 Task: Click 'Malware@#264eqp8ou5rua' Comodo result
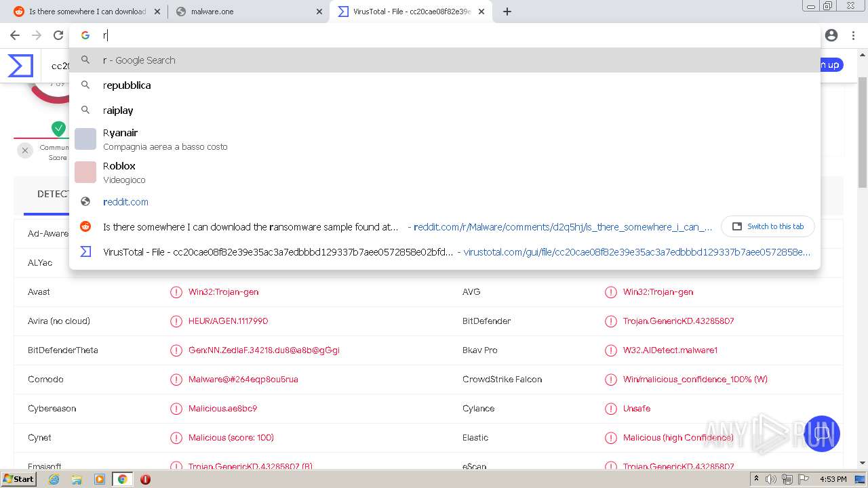coord(243,380)
